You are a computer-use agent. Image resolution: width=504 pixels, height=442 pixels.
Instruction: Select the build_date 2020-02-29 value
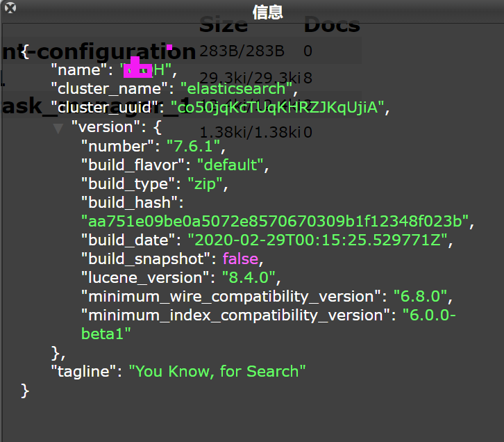pos(317,240)
